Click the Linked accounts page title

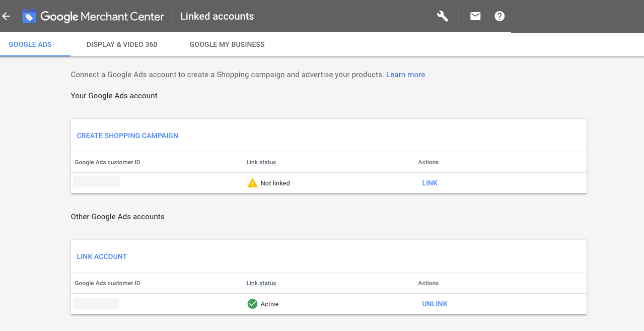pos(217,16)
